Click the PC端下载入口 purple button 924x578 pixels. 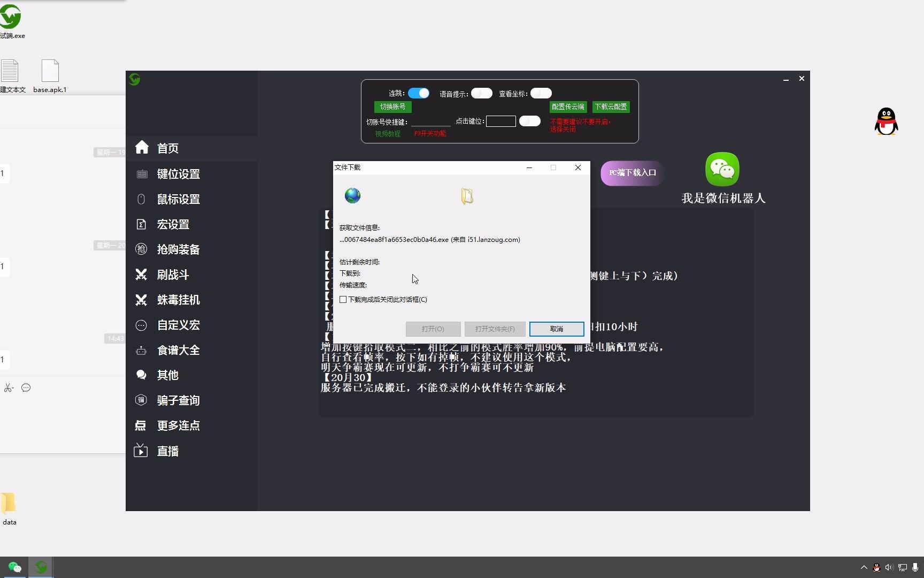click(632, 173)
